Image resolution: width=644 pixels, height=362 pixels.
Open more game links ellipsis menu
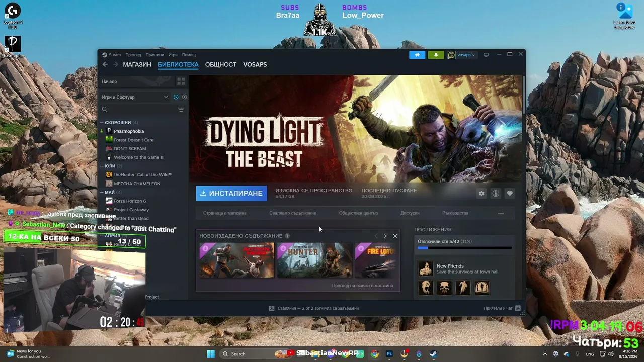click(x=501, y=213)
